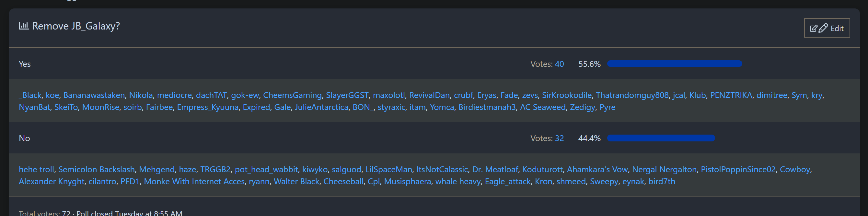
Task: Click the pencil icon in Edit button
Action: 823,28
